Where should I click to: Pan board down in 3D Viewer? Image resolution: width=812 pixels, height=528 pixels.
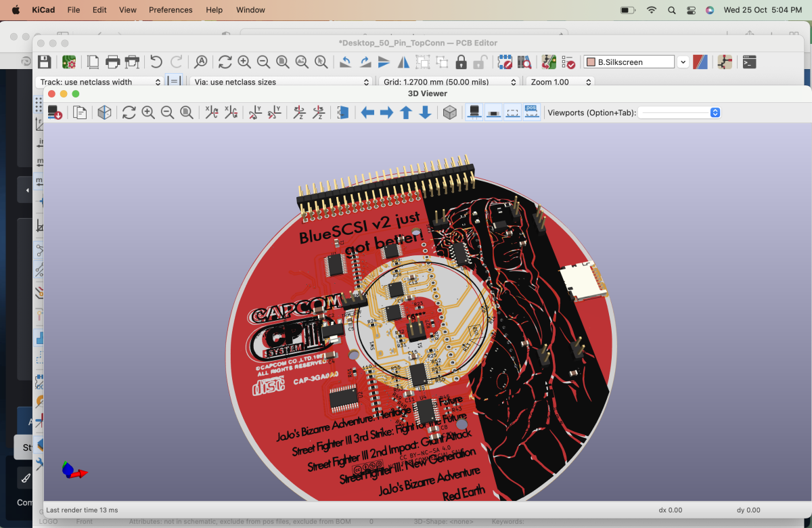coord(425,113)
